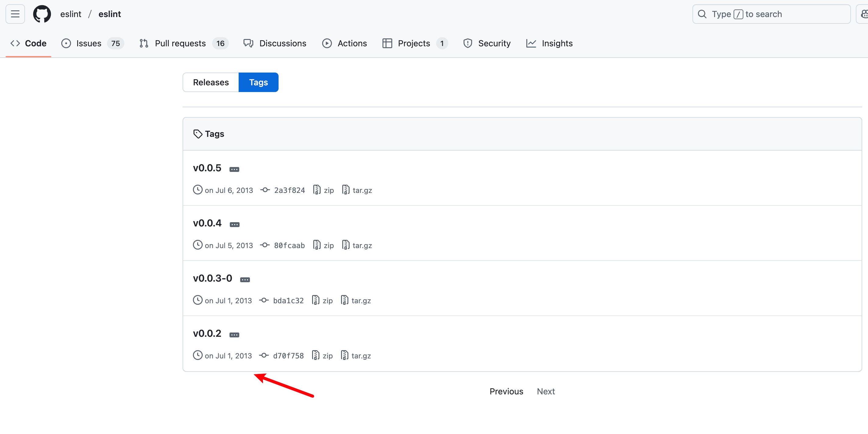868x434 pixels.
Task: Open commit 2a3f824 for v0.0.5
Action: click(289, 190)
